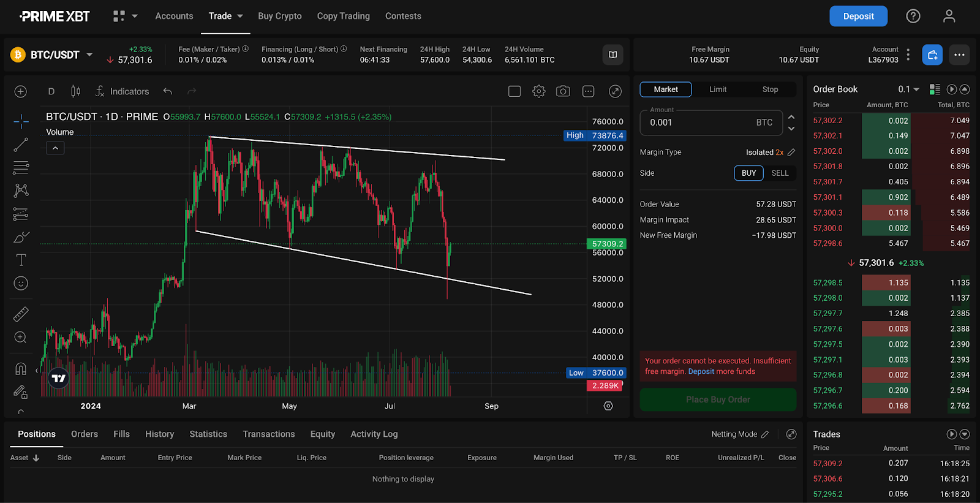Screen dimensions: 980x503
Task: Add symbol with the plus circle icon
Action: (x=21, y=91)
